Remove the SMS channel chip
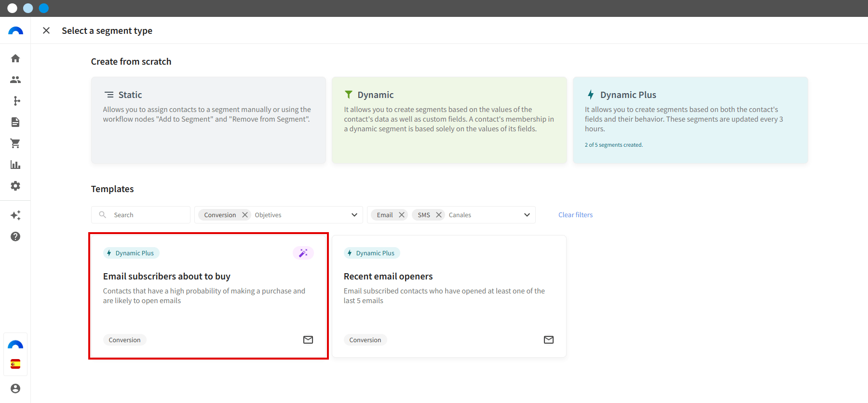 pyautogui.click(x=439, y=215)
